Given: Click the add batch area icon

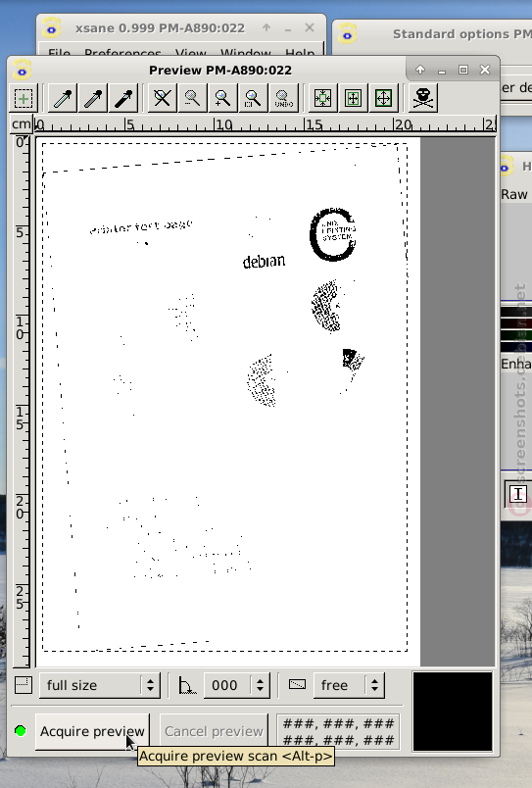Looking at the screenshot, I should tap(24, 98).
